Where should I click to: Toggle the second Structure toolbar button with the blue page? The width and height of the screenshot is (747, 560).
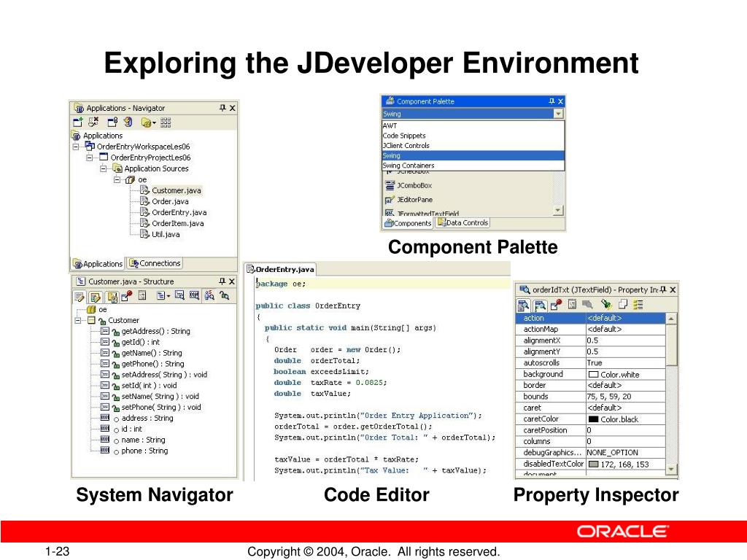coord(96,297)
